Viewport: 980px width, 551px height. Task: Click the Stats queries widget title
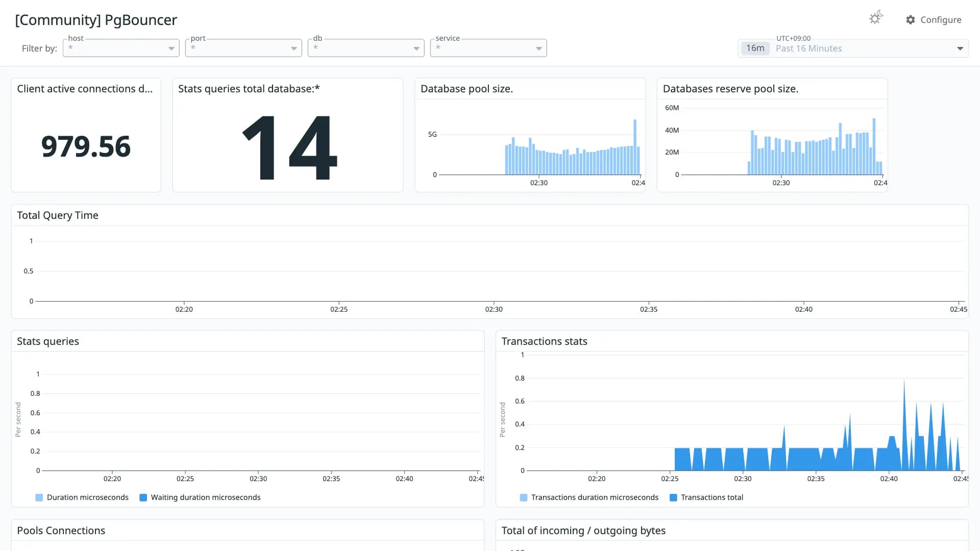48,341
